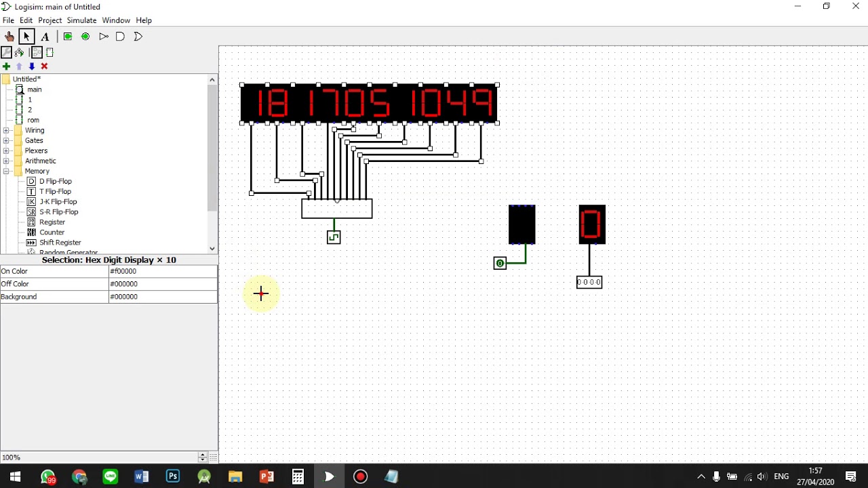Open the notification center
The height and width of the screenshot is (488, 868).
pos(851,476)
